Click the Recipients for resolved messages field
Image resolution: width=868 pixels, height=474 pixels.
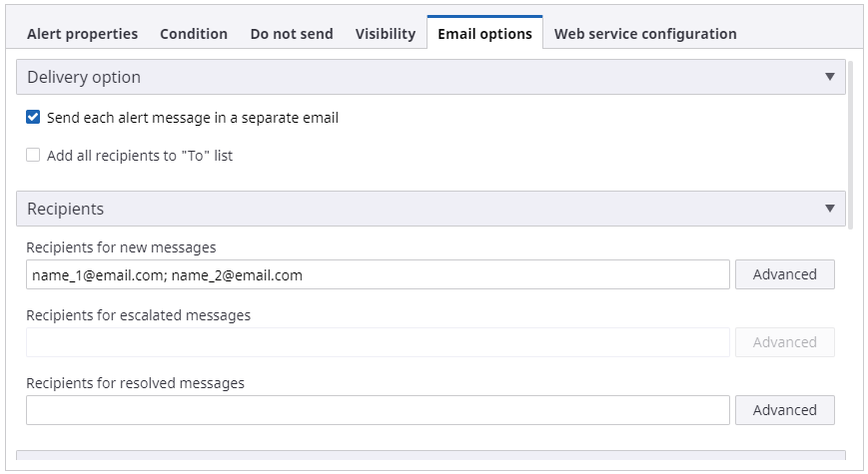tap(378, 410)
